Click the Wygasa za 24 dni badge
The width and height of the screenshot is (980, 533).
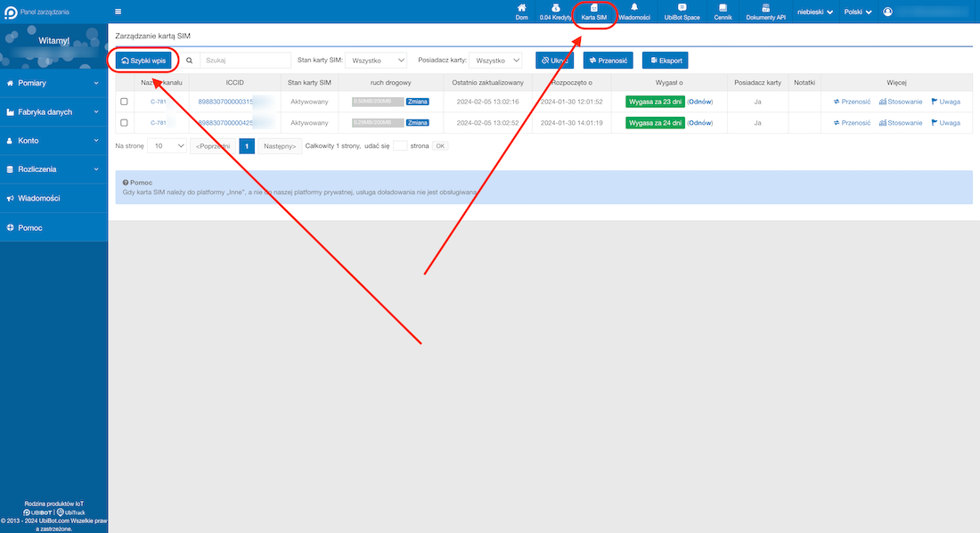click(x=655, y=123)
